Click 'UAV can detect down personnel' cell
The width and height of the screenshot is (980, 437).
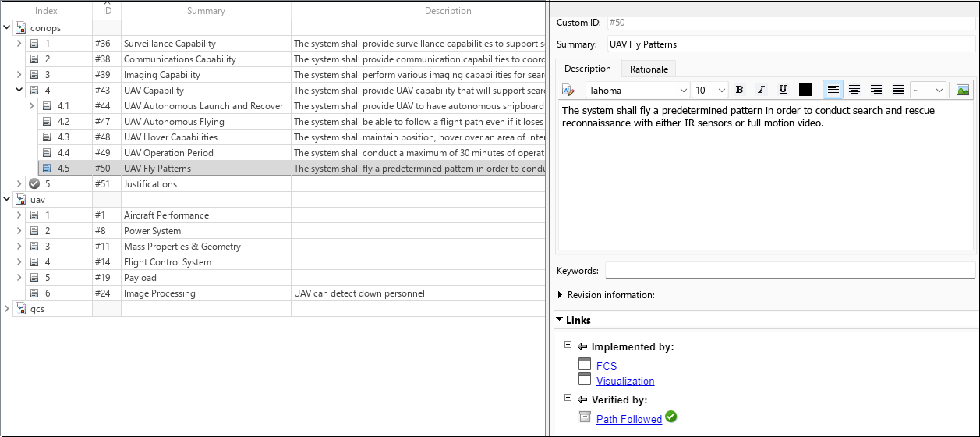(x=418, y=293)
